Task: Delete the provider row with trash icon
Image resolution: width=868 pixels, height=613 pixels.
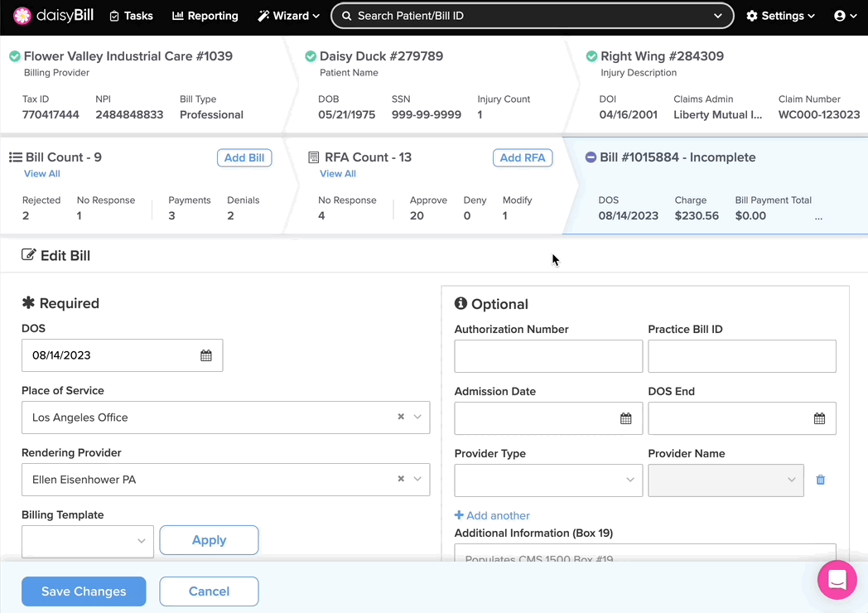Action: pyautogui.click(x=821, y=480)
